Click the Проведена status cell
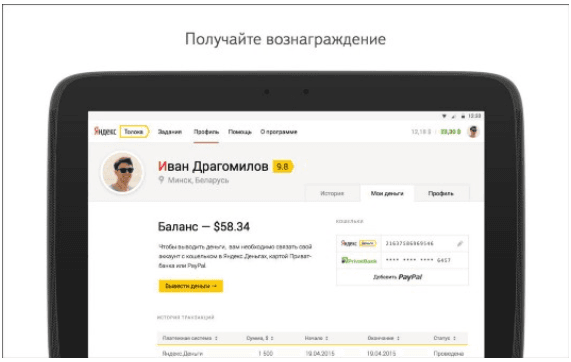Image resolution: width=571 pixels, height=362 pixels. pos(448,353)
